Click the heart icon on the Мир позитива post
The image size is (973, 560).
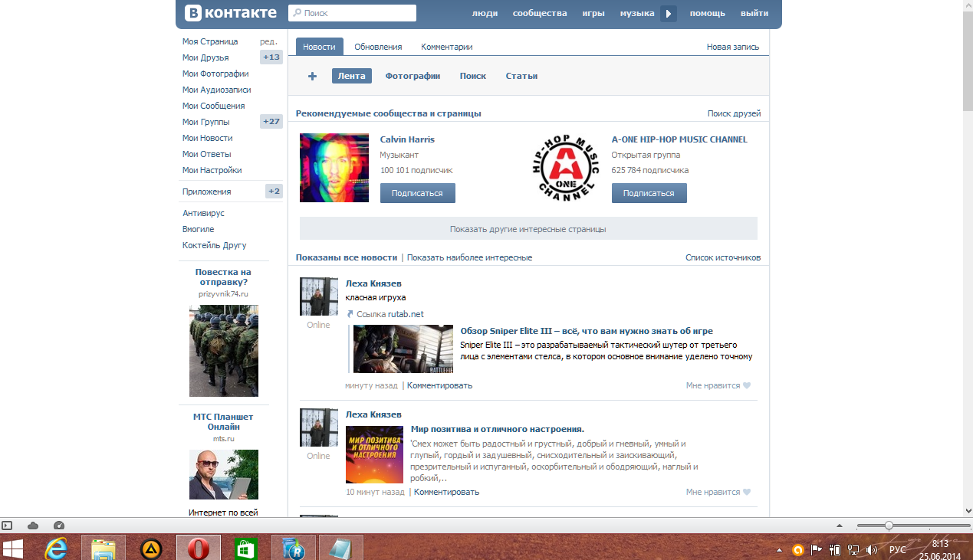pos(747,493)
